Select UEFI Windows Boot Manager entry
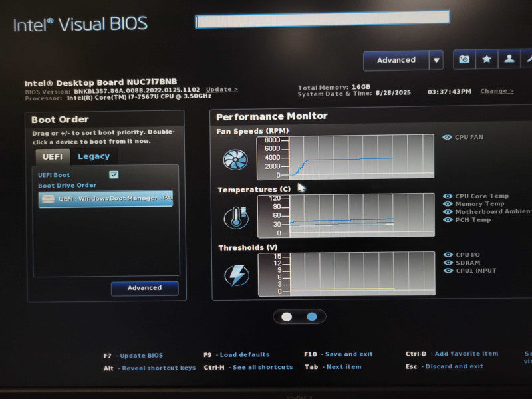The image size is (532, 399). point(106,198)
